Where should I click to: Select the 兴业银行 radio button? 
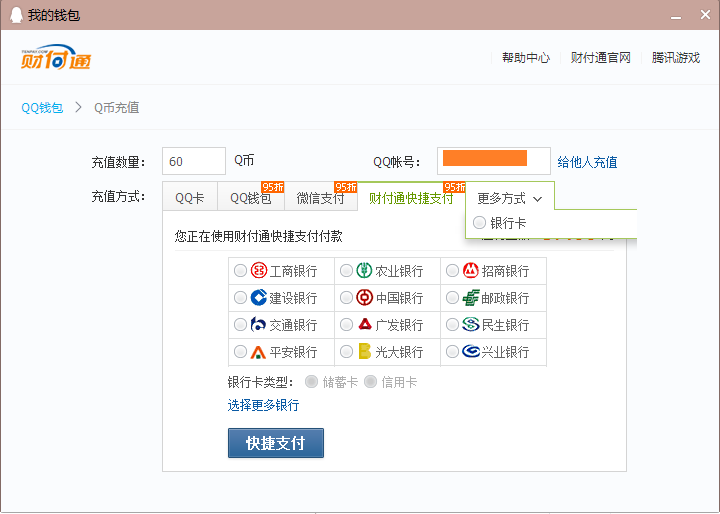pos(452,352)
